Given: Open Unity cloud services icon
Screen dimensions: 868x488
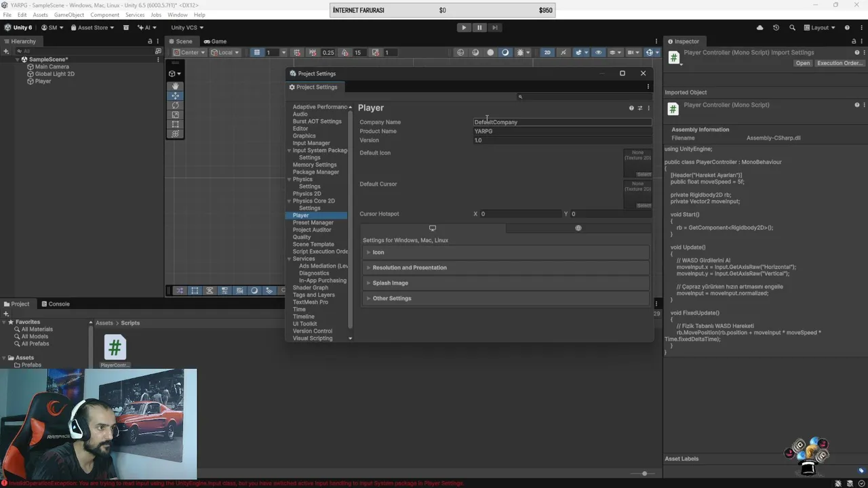Looking at the screenshot, I should click(759, 28).
